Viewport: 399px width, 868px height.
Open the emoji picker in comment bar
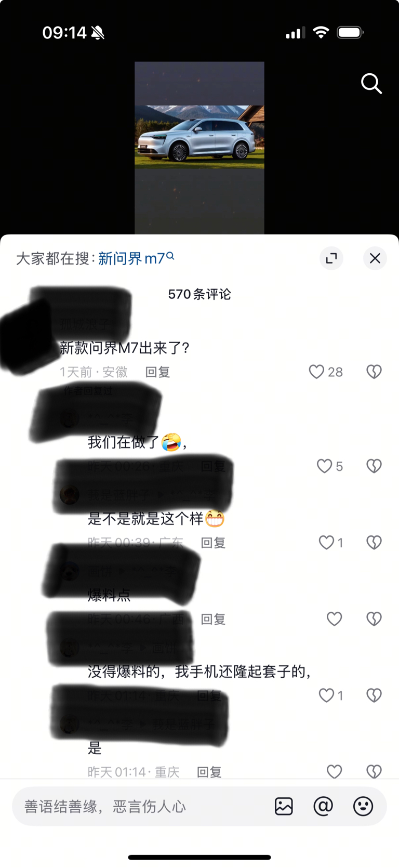pos(363,806)
